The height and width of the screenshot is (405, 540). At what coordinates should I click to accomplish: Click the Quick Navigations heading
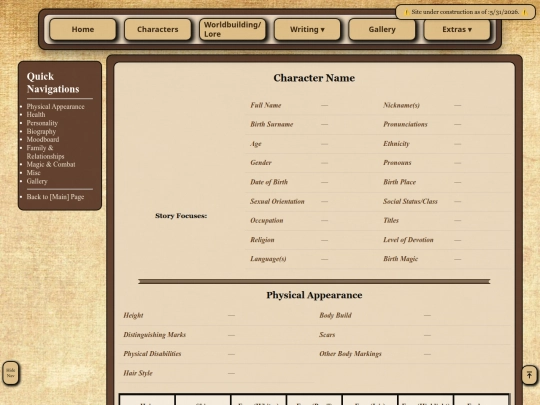[x=53, y=83]
